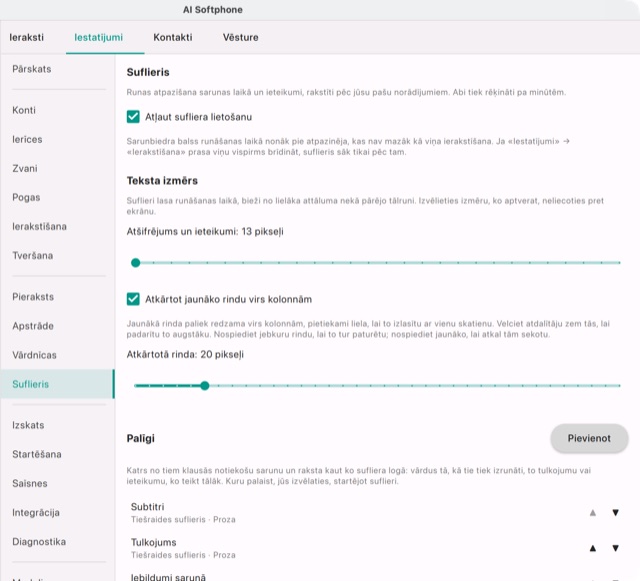
Task: Move Tulkojums assistant up with arrow
Action: tap(593, 548)
